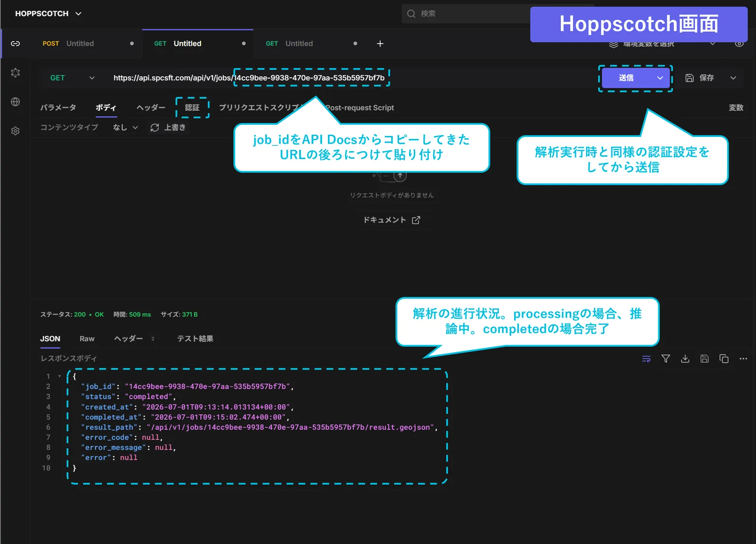Click the 保存 save button
The image size is (756, 544).
pyautogui.click(x=700, y=78)
